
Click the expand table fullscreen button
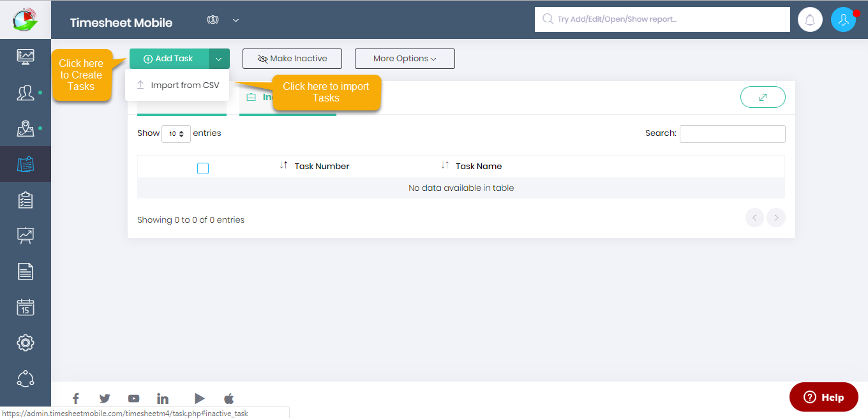[x=763, y=97]
